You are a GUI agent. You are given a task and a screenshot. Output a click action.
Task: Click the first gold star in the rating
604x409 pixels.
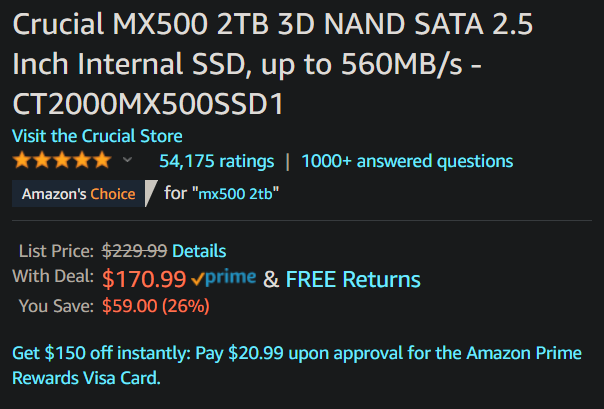22,160
